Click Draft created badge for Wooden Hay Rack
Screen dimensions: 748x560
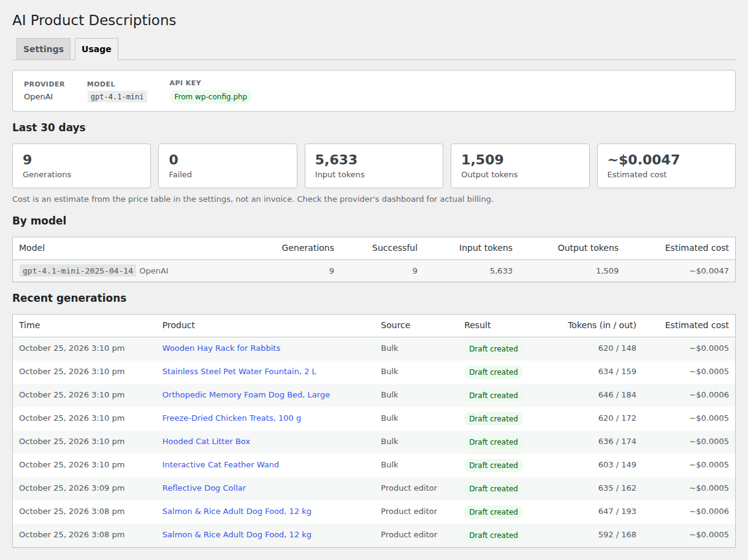point(494,348)
